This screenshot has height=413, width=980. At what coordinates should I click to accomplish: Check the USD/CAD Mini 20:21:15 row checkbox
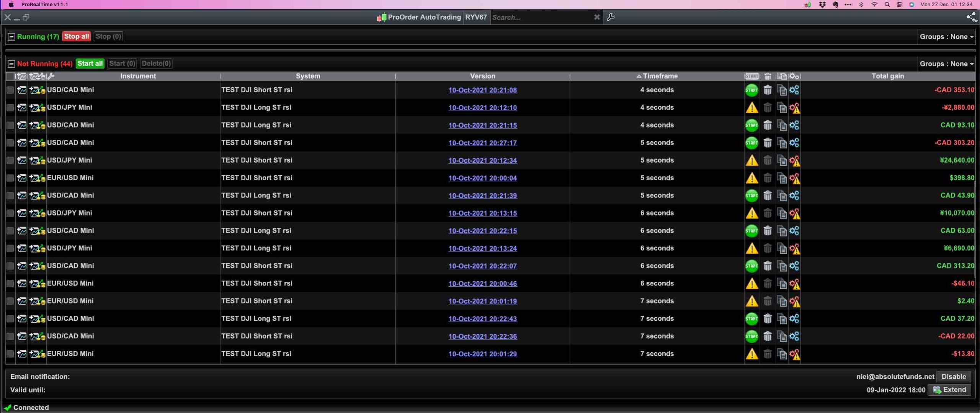point(10,125)
